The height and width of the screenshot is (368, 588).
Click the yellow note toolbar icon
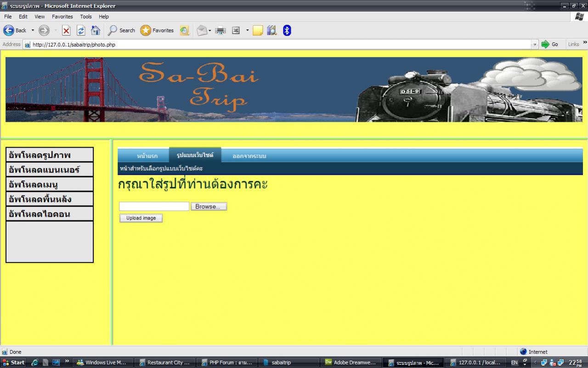tap(258, 30)
